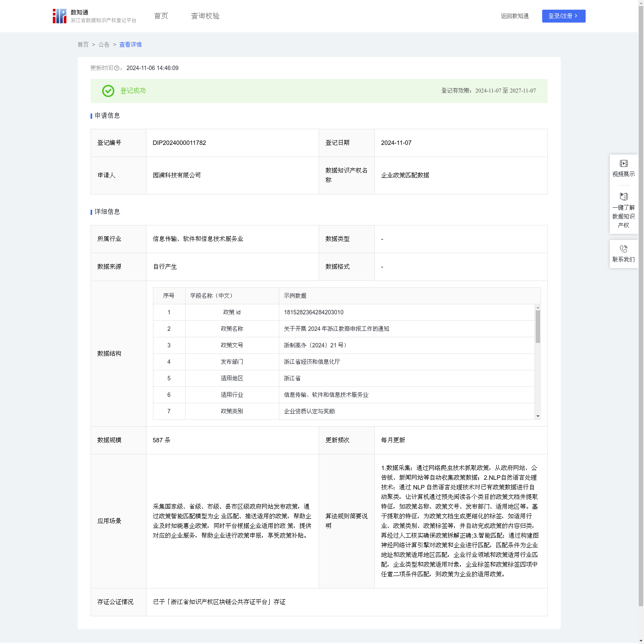Viewport: 644px width, 644px height.
Task: Click the page vertical scrollbar thumb
Action: click(641, 306)
